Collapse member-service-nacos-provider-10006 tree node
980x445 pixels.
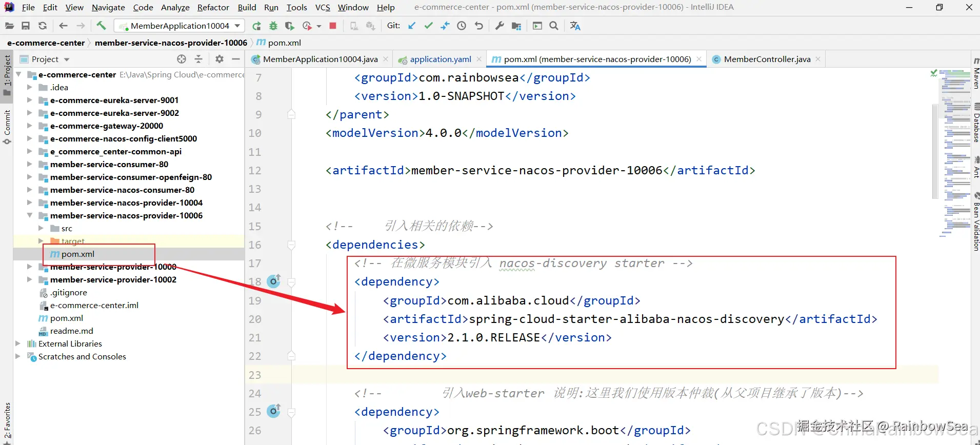pyautogui.click(x=29, y=215)
